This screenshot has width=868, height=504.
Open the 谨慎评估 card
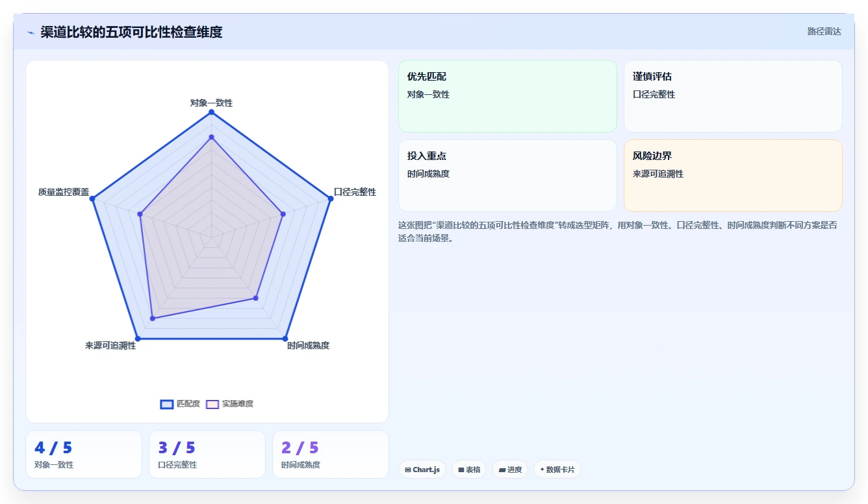[733, 96]
